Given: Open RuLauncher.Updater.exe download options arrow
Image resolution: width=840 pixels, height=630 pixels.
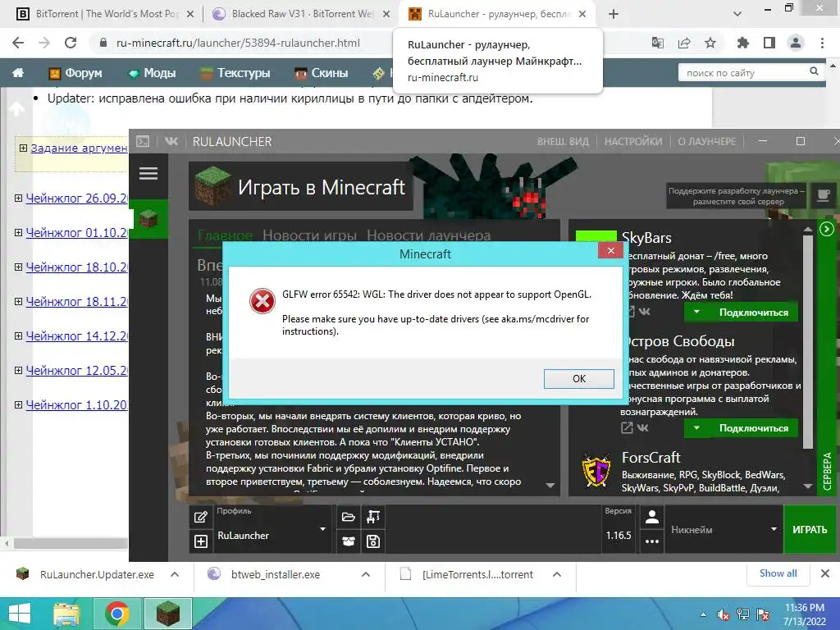Looking at the screenshot, I should (x=174, y=574).
